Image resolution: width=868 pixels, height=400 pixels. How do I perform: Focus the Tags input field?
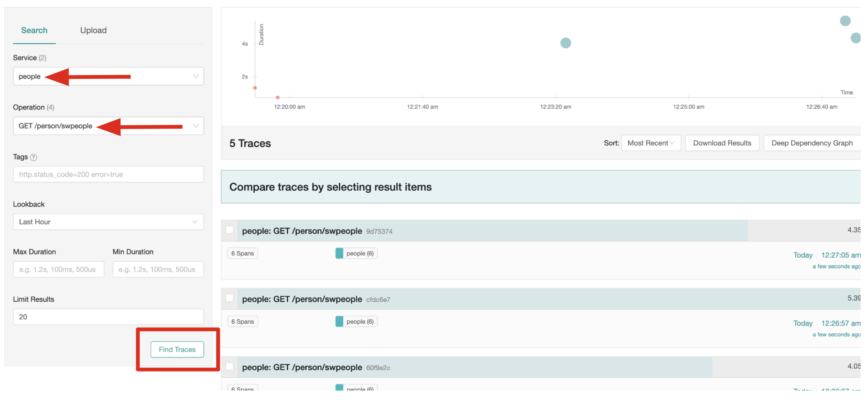point(108,174)
